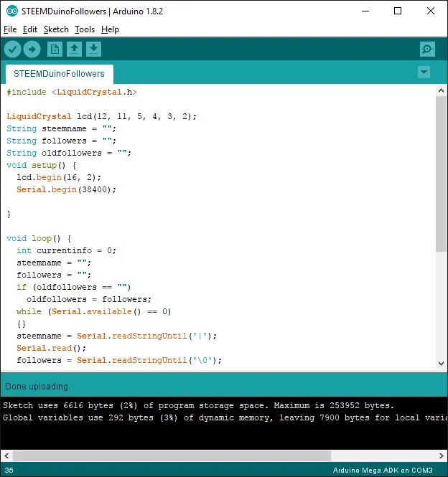This screenshot has height=477, width=448.
Task: Click 'Arduino Mega ADK on COM3' board label
Action: click(383, 470)
